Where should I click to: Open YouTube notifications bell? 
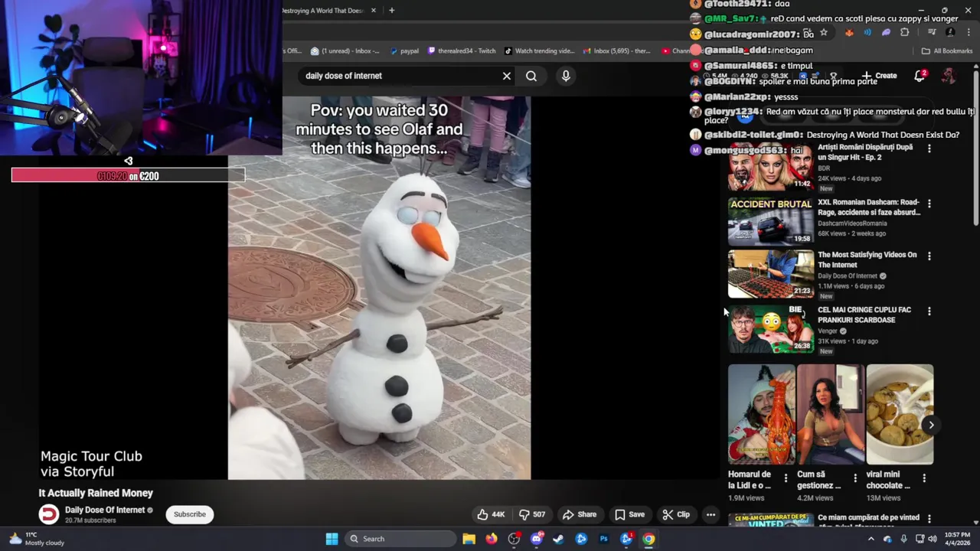coord(920,76)
